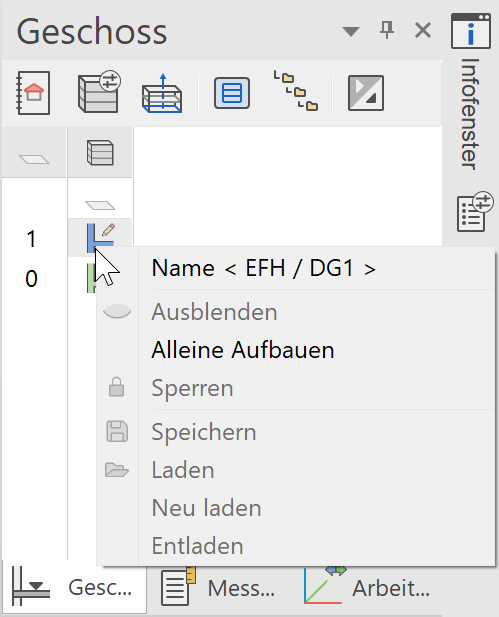Screen dimensions: 499x617
Task: Open the Infofenster side panel icon
Action: tap(471, 31)
